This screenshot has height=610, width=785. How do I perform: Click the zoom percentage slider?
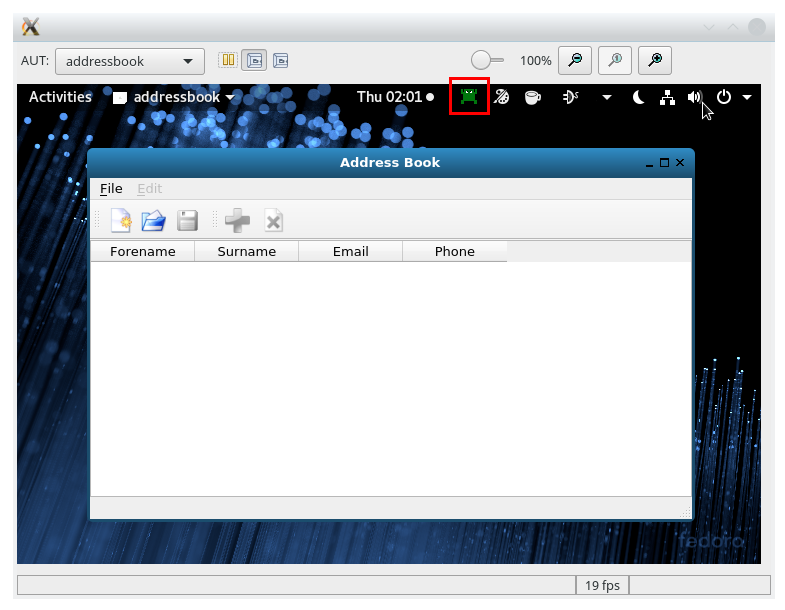[x=487, y=61]
